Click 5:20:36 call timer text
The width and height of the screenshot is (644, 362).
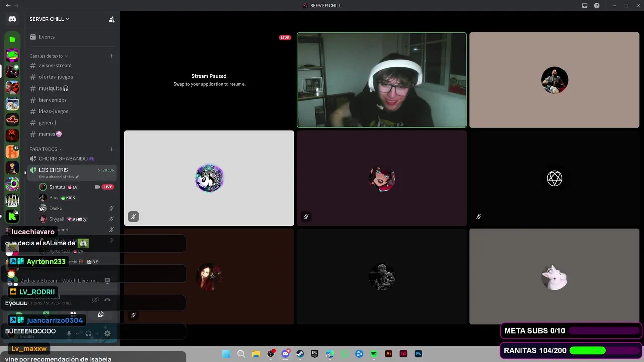click(x=106, y=170)
